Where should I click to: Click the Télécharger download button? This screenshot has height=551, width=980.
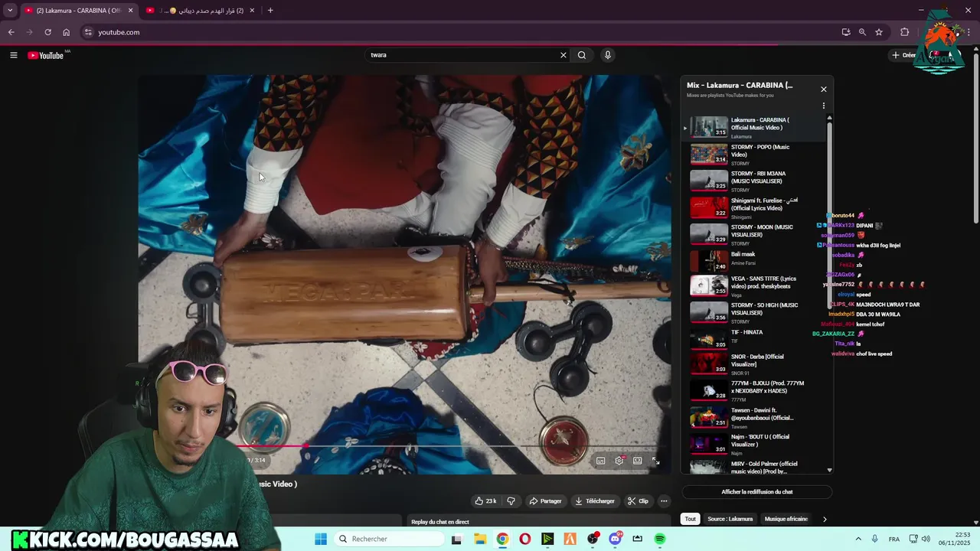(x=595, y=501)
